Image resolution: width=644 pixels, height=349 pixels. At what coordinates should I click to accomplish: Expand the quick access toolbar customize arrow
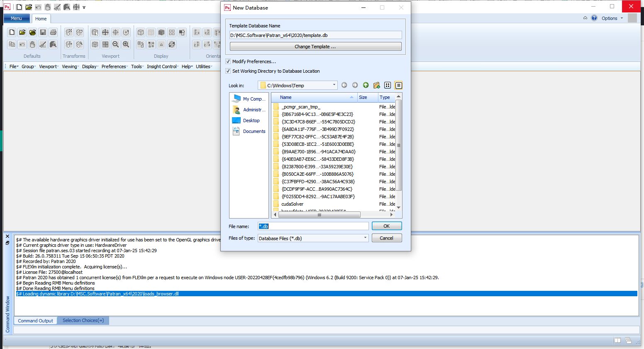[x=84, y=7]
